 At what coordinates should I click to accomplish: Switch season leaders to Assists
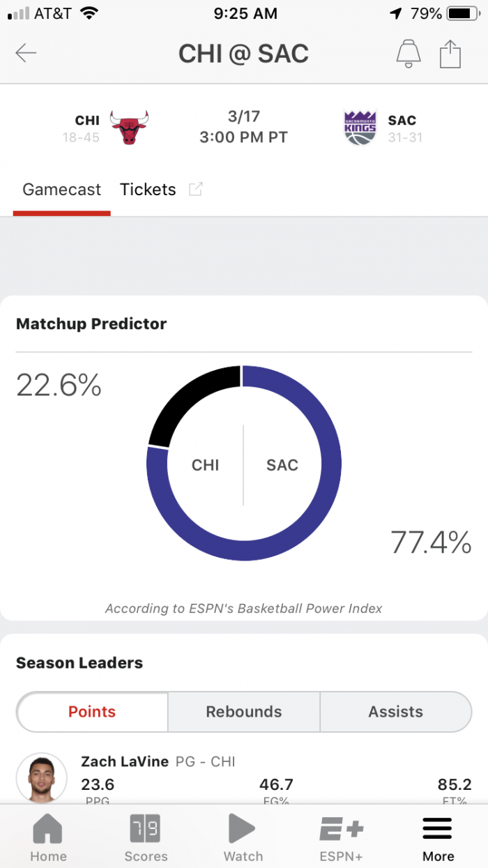[395, 712]
